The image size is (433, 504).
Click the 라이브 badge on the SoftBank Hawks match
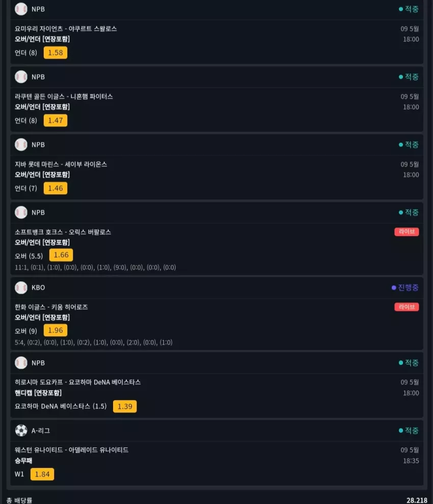coord(407,232)
